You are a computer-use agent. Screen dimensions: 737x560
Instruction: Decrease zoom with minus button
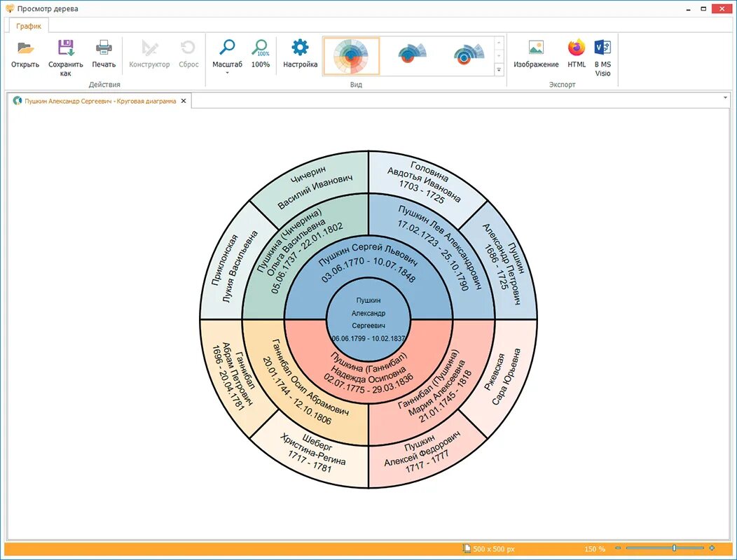(x=618, y=548)
